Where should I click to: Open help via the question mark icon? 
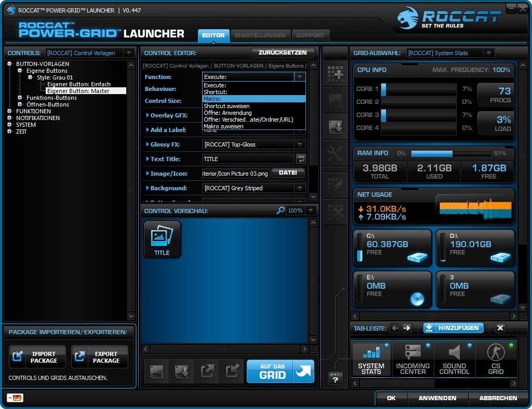click(x=335, y=378)
